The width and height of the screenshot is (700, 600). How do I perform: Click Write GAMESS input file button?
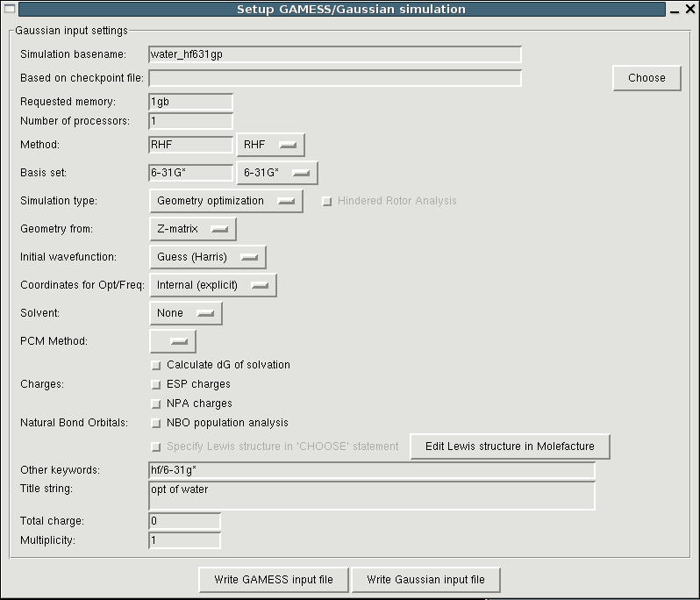274,580
